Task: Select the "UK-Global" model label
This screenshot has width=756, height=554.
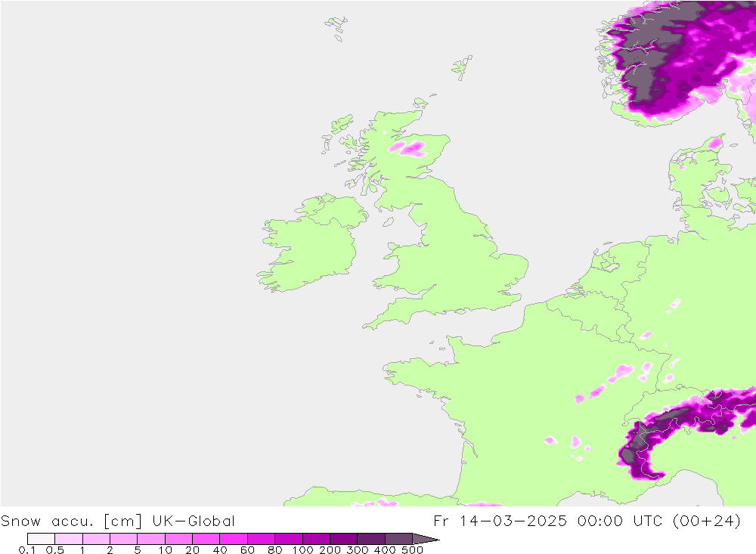Action: click(x=194, y=522)
